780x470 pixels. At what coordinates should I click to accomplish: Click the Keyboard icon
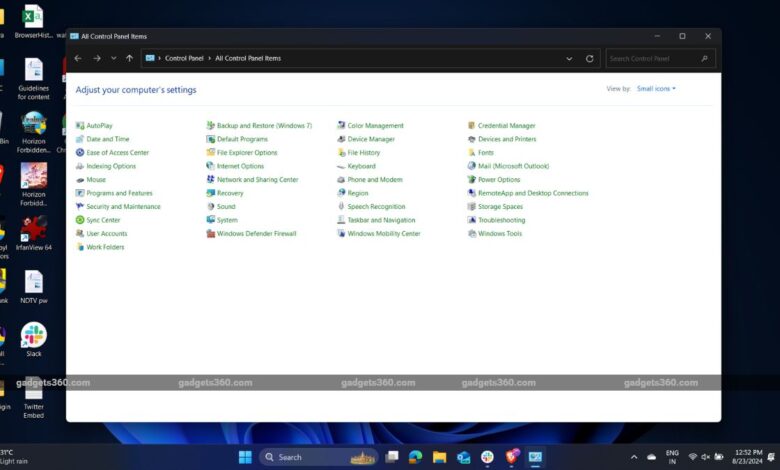[341, 166]
